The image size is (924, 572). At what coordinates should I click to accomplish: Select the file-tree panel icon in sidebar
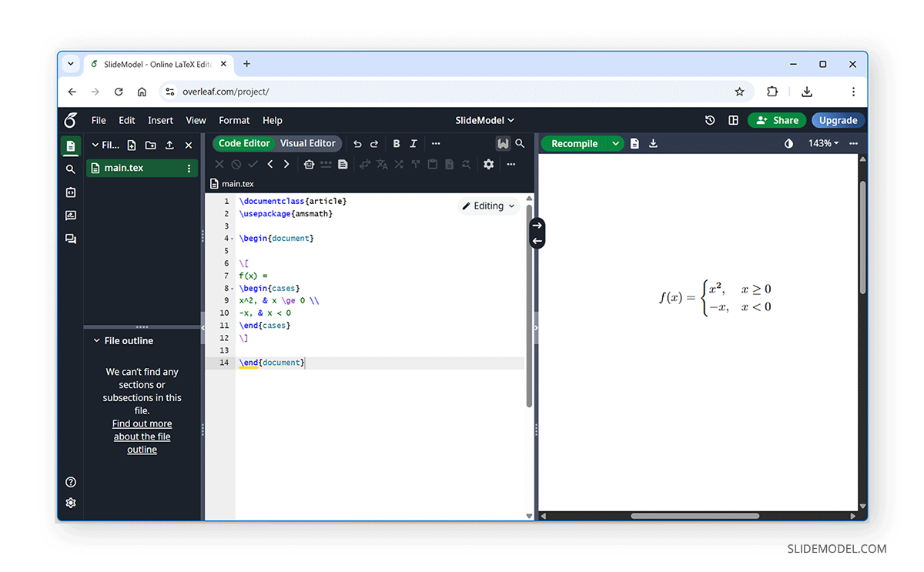(x=70, y=145)
